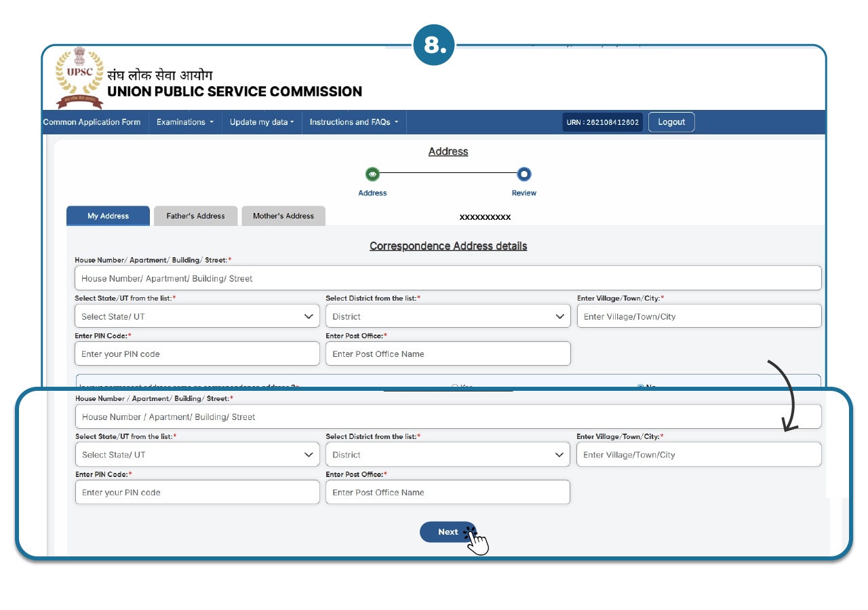Click the green Address step eye icon

(x=372, y=174)
